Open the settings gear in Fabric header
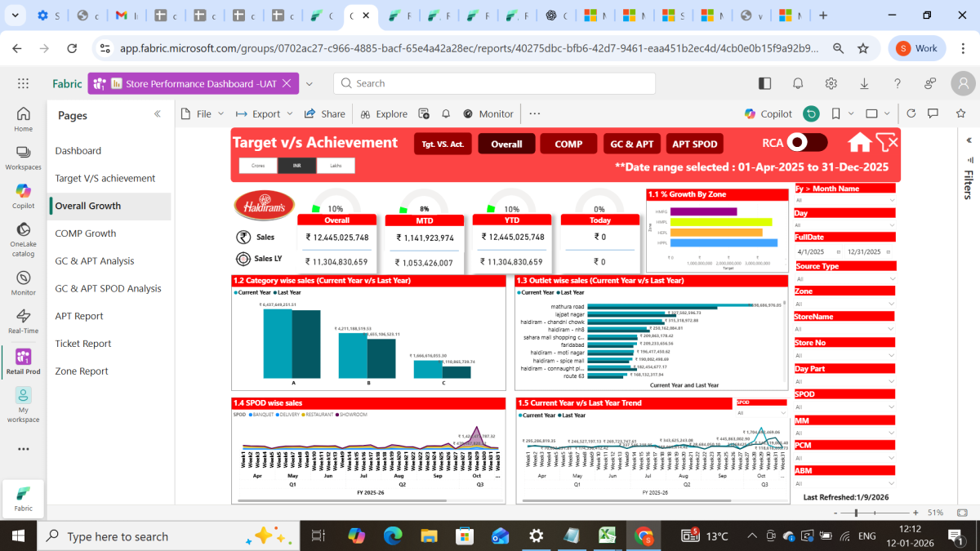980x551 pixels. click(831, 83)
